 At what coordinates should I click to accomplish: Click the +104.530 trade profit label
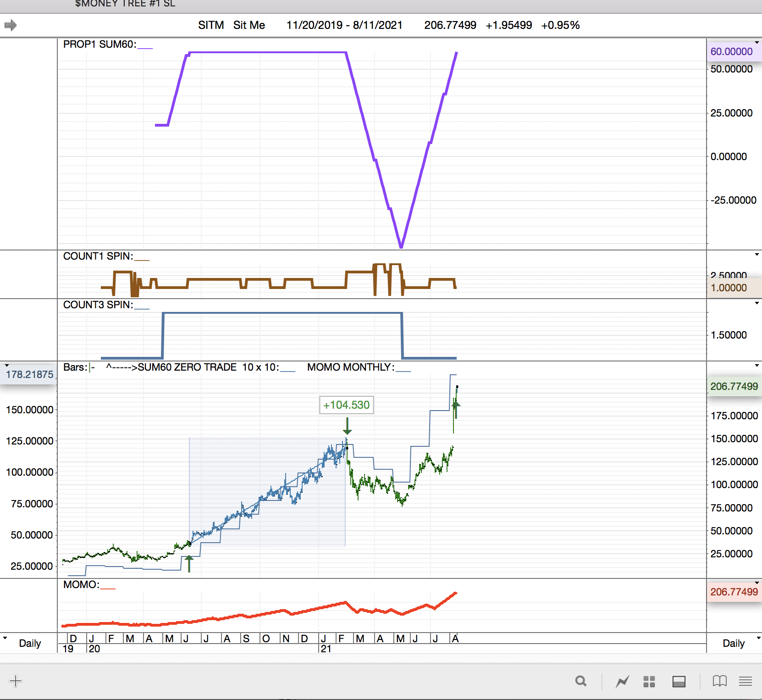click(346, 405)
